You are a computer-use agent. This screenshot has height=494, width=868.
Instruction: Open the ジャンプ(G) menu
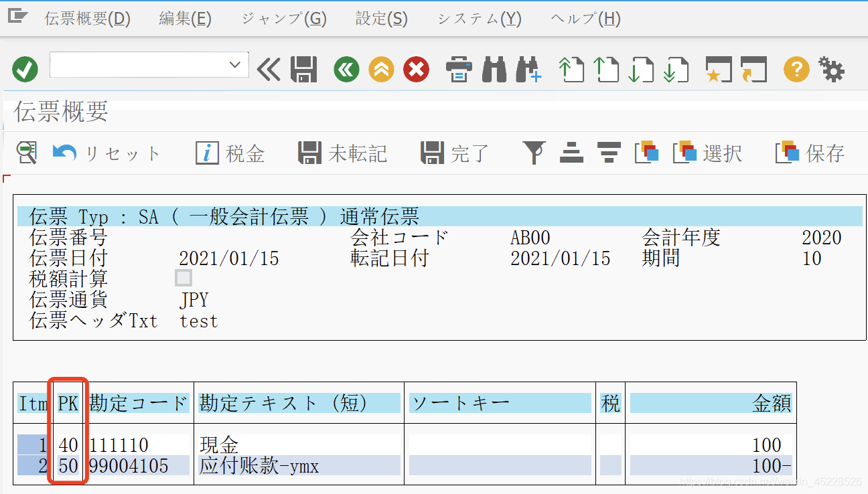tap(283, 19)
